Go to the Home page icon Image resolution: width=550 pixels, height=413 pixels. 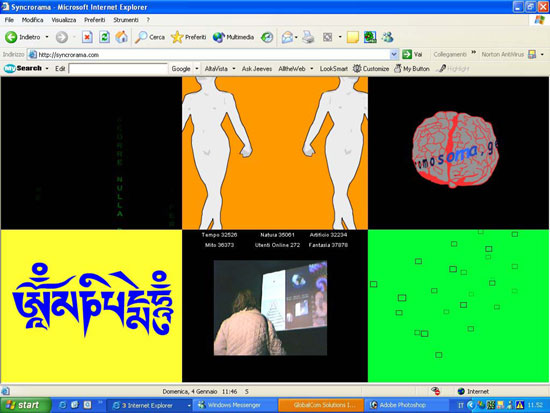point(121,37)
